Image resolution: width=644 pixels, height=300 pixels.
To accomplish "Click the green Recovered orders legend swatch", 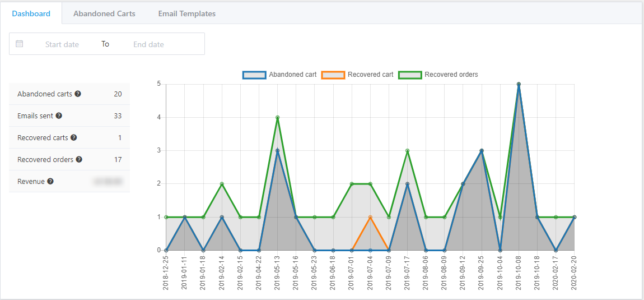I will (410, 75).
